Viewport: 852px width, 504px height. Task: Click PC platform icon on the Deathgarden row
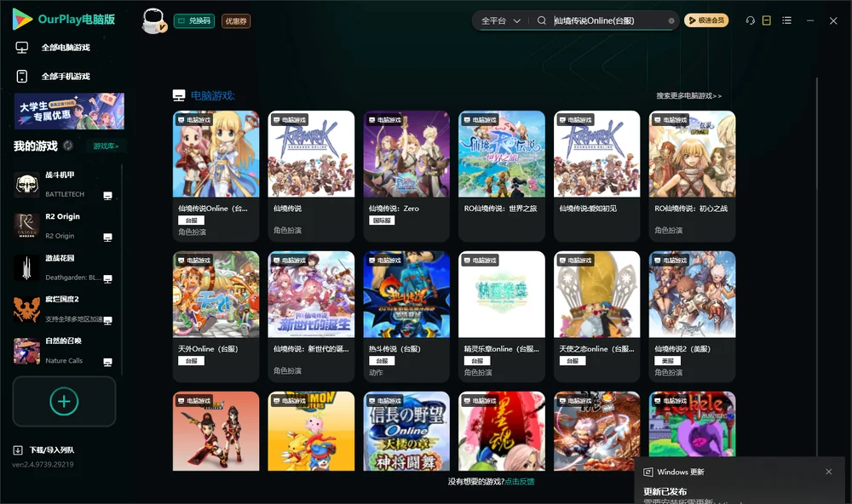107,278
